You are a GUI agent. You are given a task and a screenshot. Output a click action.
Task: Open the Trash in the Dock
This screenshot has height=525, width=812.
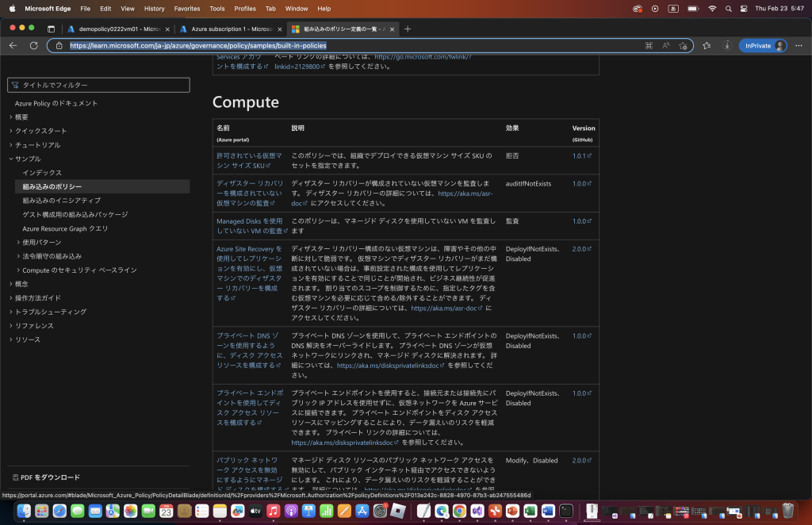tap(787, 511)
